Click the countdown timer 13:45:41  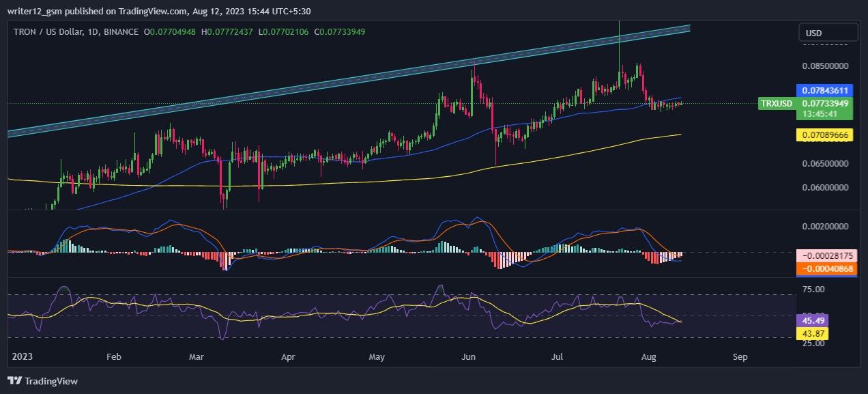(x=820, y=114)
